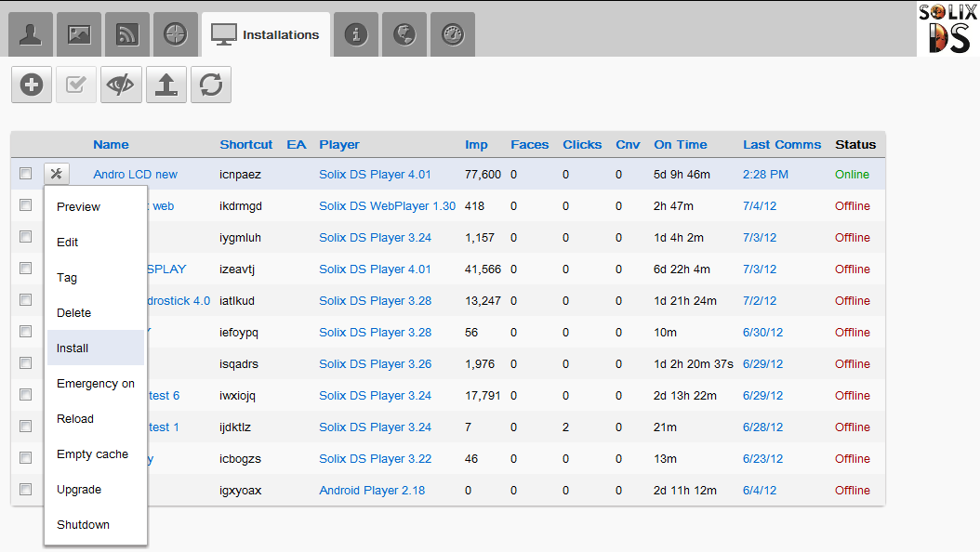Click the green Online status text

(x=852, y=174)
